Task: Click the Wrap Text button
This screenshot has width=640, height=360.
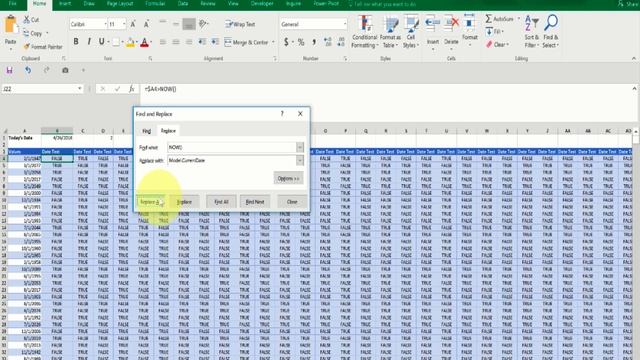Action: point(241,24)
